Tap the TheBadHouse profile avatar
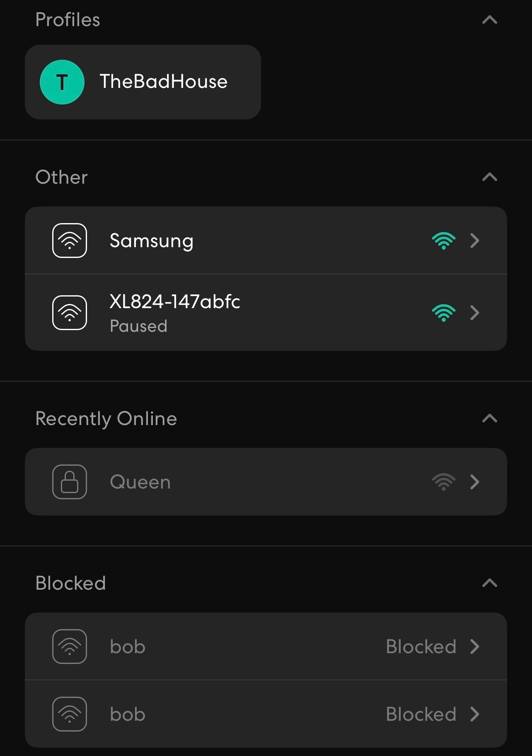The height and width of the screenshot is (756, 532). [62, 82]
